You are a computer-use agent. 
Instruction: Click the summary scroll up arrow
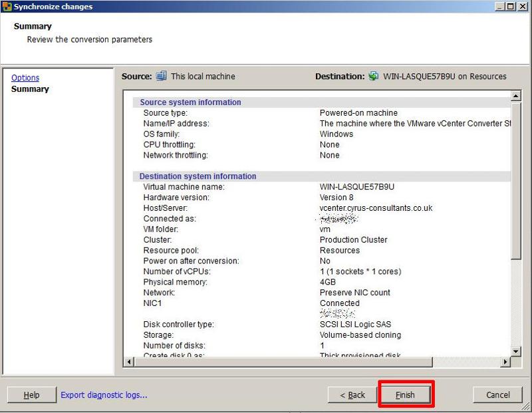click(x=515, y=96)
